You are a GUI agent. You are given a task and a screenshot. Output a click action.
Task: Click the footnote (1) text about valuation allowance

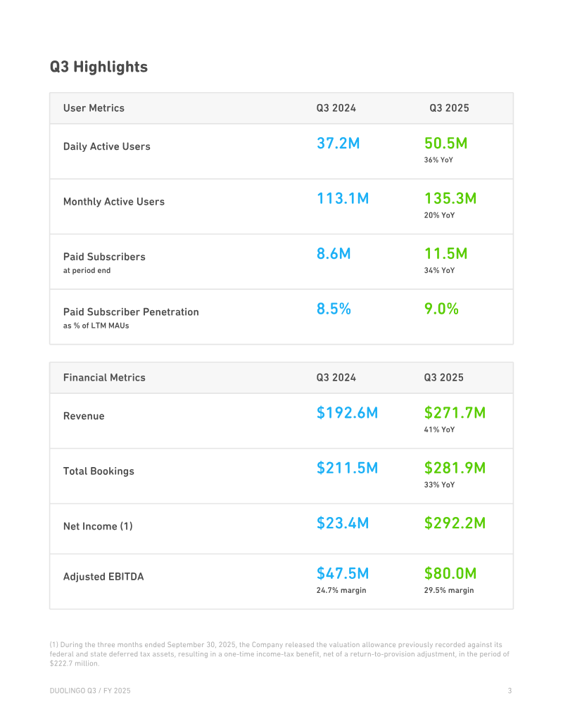point(279,653)
